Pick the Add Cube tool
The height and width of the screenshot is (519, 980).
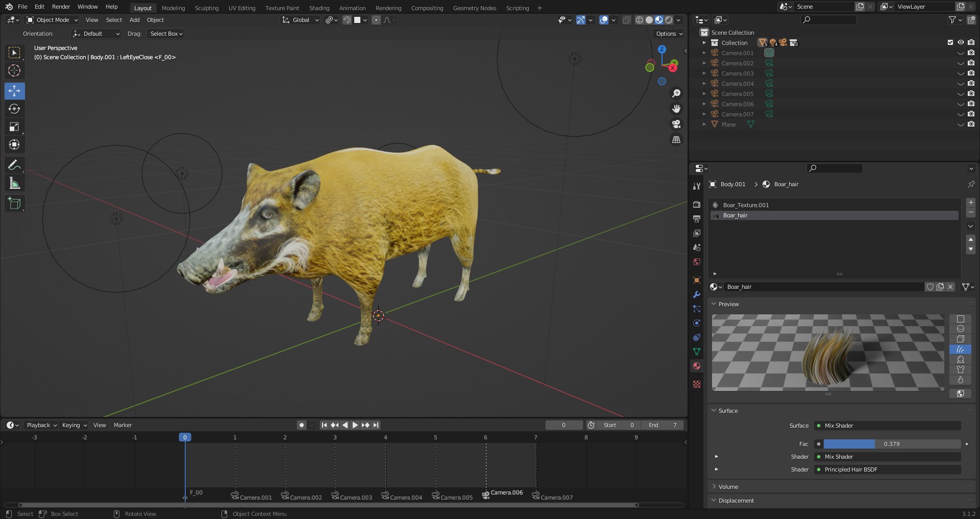(x=14, y=204)
